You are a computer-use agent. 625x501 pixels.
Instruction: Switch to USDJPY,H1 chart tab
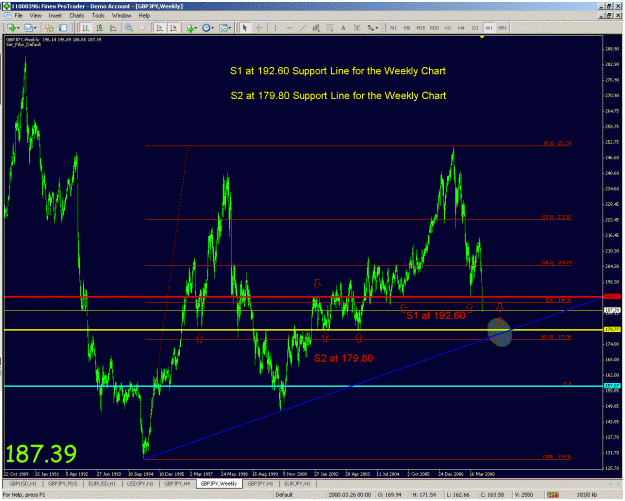tap(140, 483)
